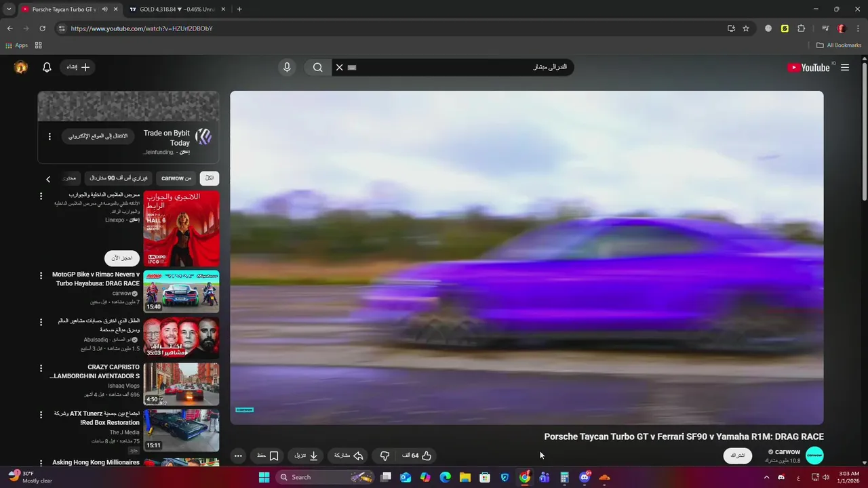Show next filter chips with arrow
This screenshot has width=868, height=488.
pos(48,179)
